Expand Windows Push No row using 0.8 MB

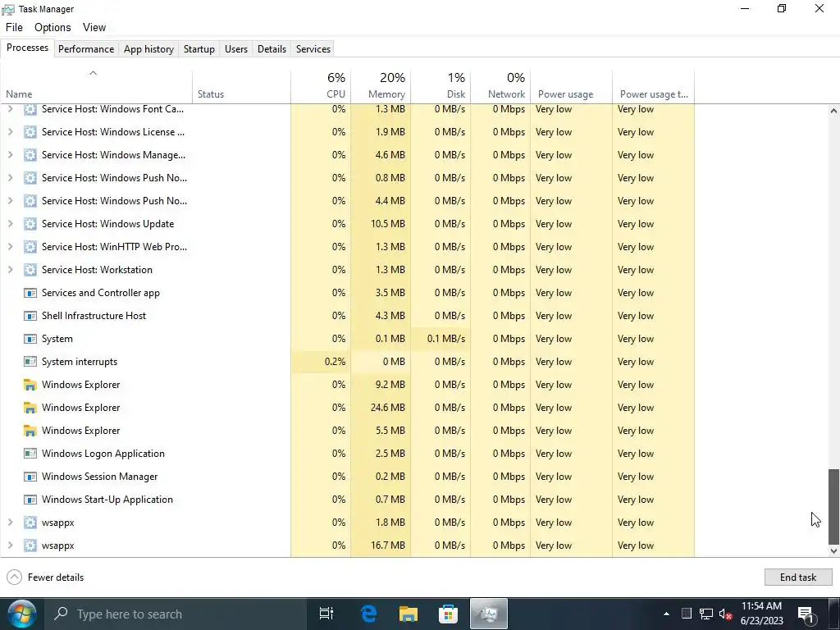[x=10, y=178]
